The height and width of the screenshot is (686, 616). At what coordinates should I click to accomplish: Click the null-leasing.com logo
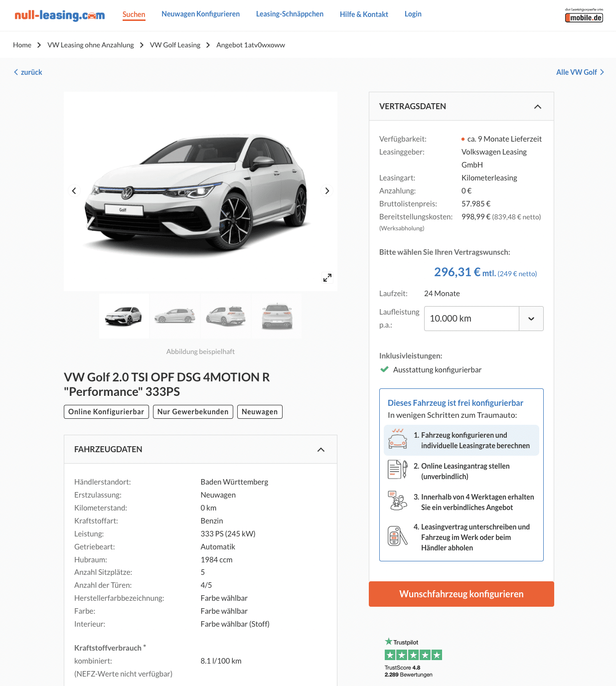60,15
